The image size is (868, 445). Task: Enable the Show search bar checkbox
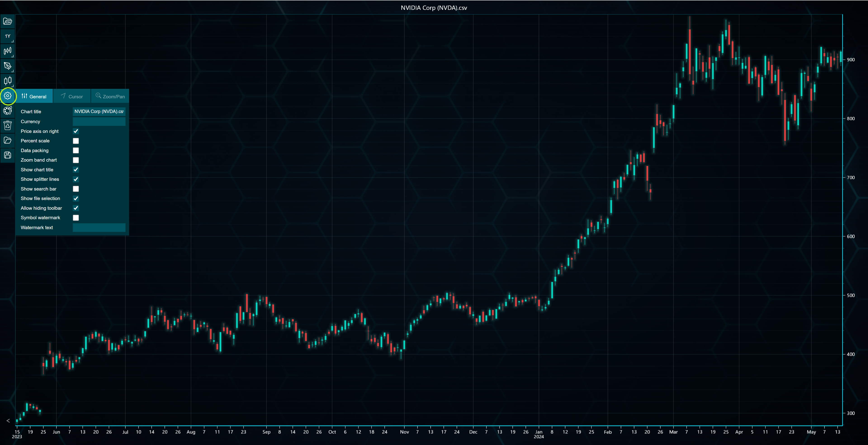pyautogui.click(x=76, y=189)
